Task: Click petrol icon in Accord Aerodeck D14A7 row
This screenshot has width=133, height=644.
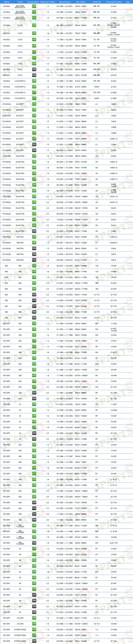Action: (x=34, y=6)
